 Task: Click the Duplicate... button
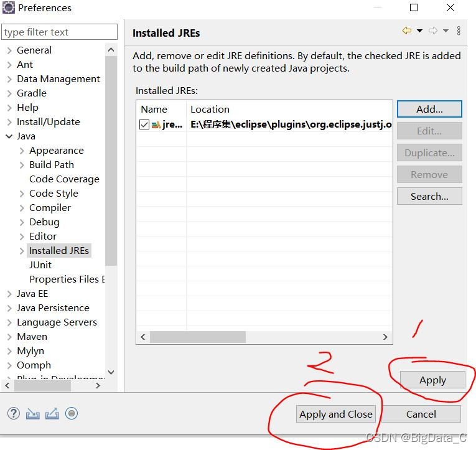429,152
